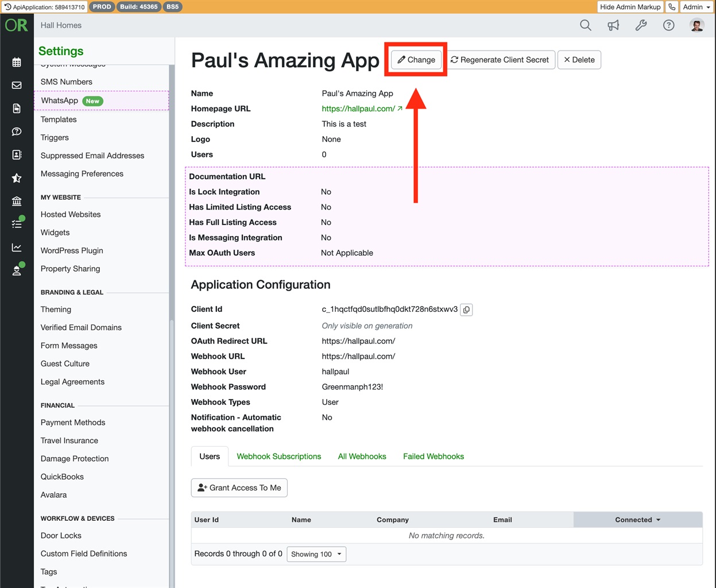Open the hallpaul.com Homepage URL link
Screen dimensions: 716x588
358,109
